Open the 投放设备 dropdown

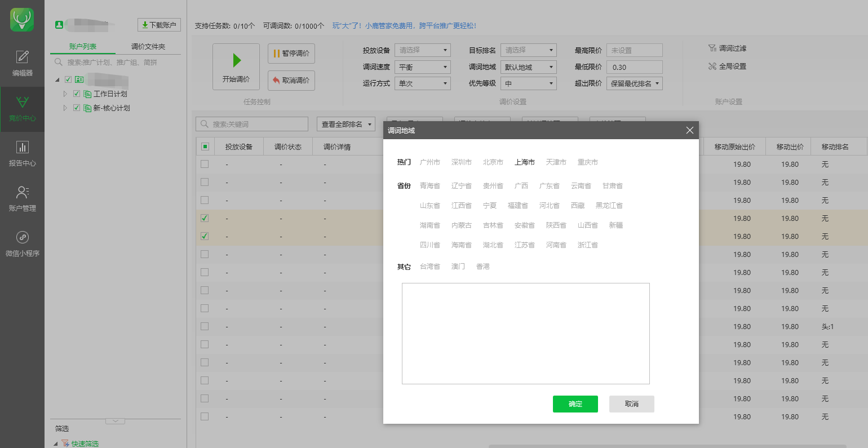pos(423,50)
